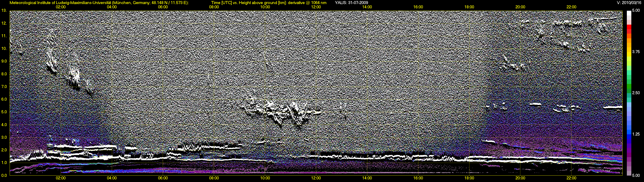Click the 4.0 height axis label
This screenshot has width=644, height=182.
point(4,125)
